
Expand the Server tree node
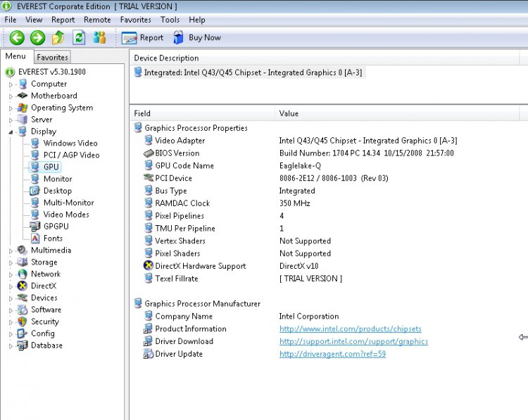(x=11, y=120)
